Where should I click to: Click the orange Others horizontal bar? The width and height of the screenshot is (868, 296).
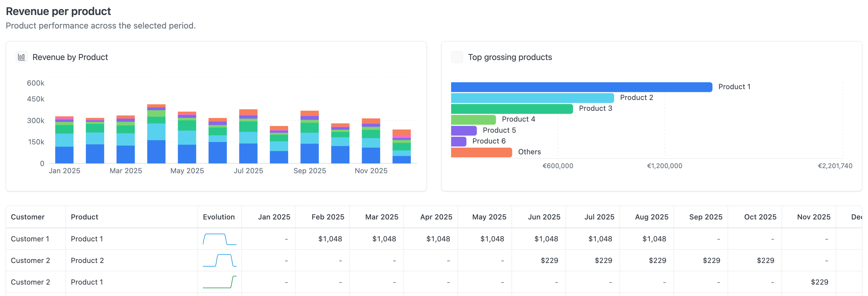tap(481, 152)
